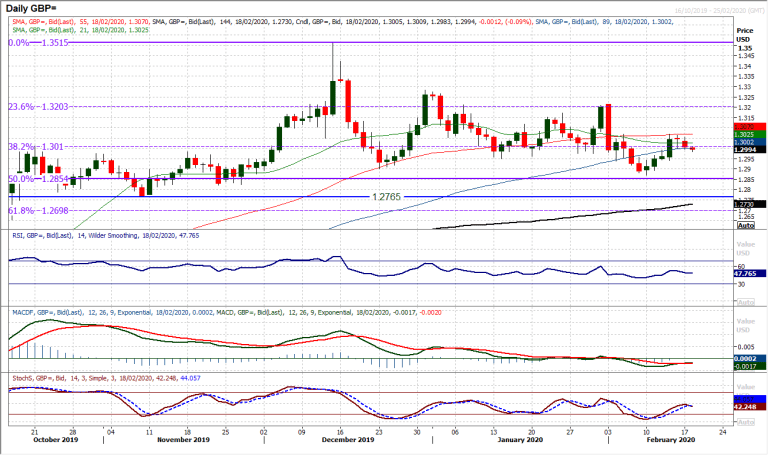Click the 30 level on RSI axis
The height and width of the screenshot is (455, 768).
(x=742, y=285)
